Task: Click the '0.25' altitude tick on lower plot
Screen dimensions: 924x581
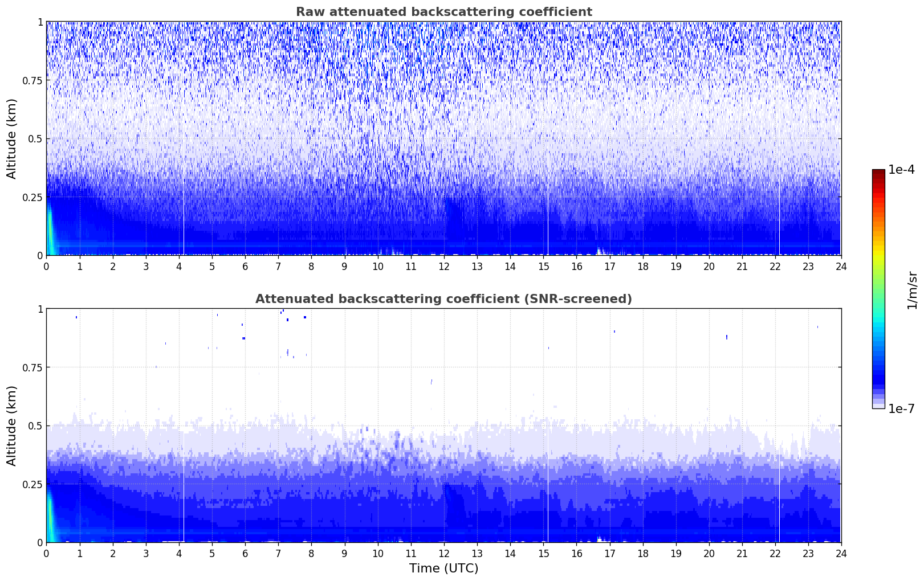Action: (32, 484)
